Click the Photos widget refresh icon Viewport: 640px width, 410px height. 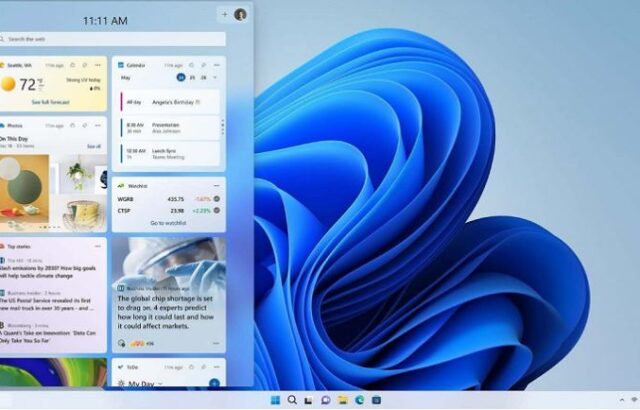tap(73, 126)
